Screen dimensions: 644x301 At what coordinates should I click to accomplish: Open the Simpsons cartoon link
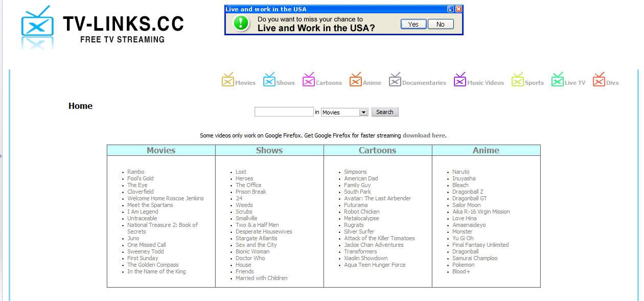tap(355, 172)
